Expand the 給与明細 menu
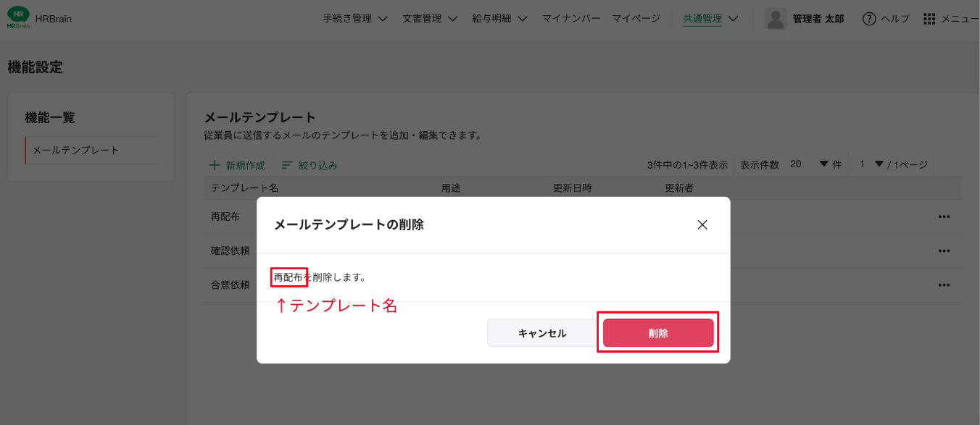Viewport: 980px width, 425px height. pyautogui.click(x=499, y=19)
